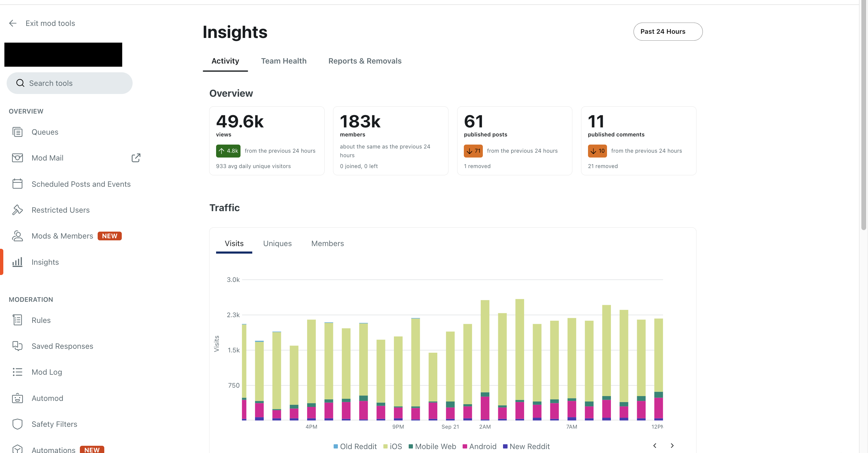Click the next chart page arrow
The image size is (868, 453).
click(672, 445)
